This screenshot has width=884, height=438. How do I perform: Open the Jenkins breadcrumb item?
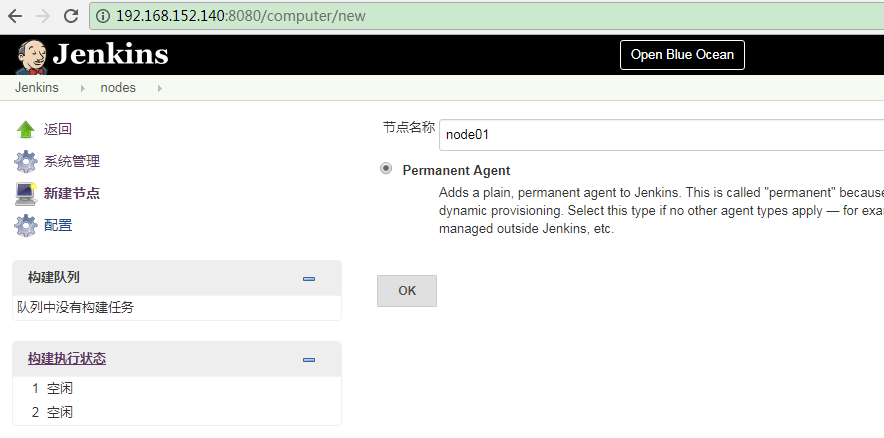[x=37, y=88]
